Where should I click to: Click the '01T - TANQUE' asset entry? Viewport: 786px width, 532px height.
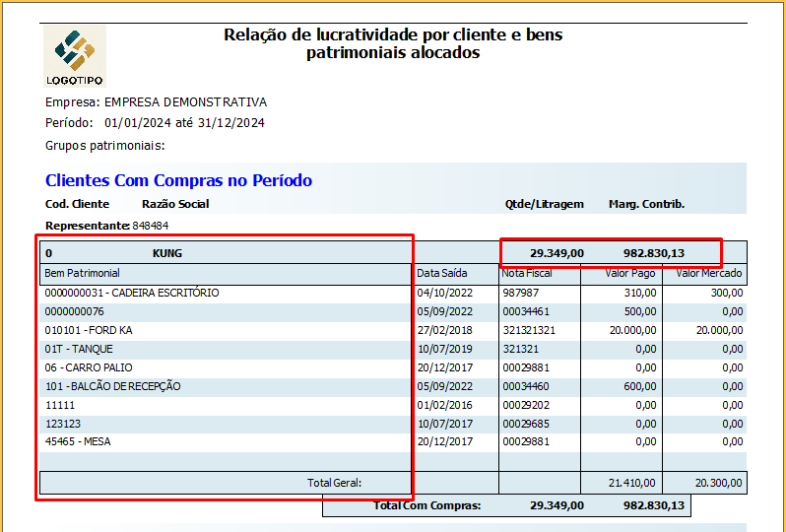tap(79, 349)
